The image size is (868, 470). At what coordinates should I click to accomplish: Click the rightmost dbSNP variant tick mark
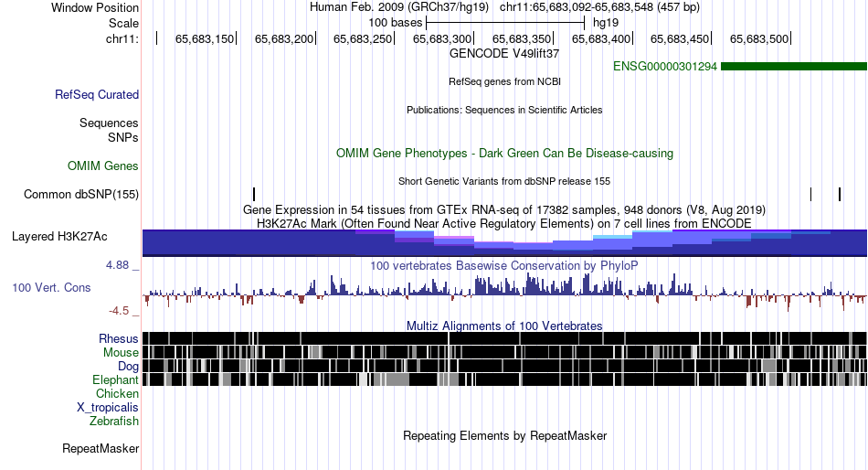click(x=840, y=194)
